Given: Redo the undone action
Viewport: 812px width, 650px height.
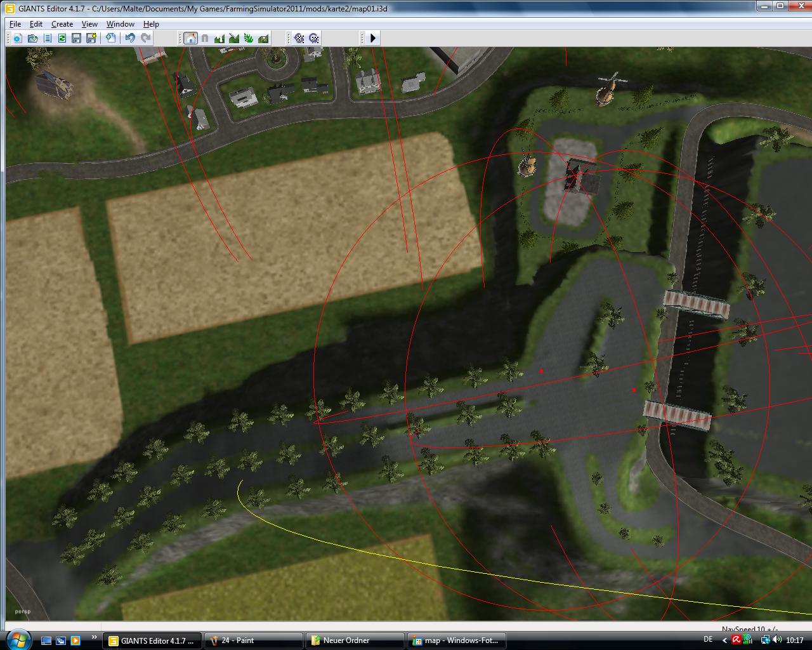Looking at the screenshot, I should pos(145,38).
